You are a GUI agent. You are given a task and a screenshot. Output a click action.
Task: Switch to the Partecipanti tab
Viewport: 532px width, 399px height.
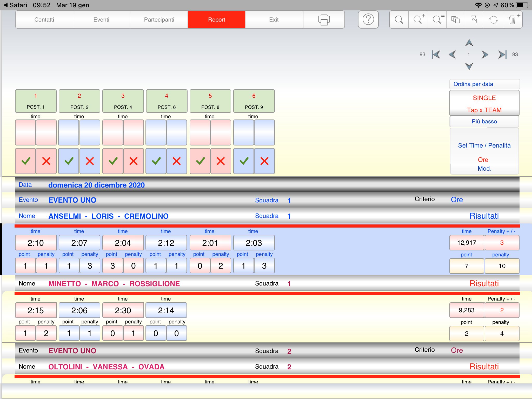pyautogui.click(x=159, y=20)
